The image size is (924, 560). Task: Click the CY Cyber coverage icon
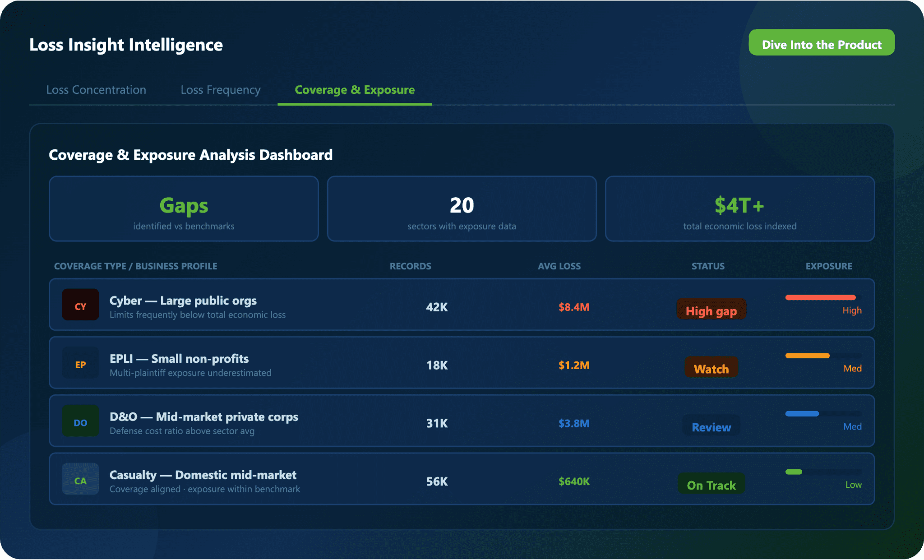(x=80, y=305)
